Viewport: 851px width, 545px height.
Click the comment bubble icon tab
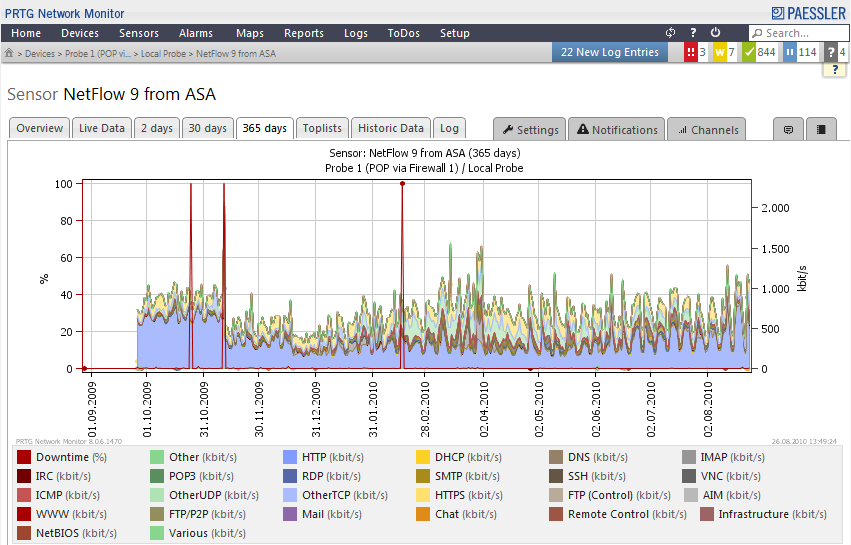(x=789, y=130)
